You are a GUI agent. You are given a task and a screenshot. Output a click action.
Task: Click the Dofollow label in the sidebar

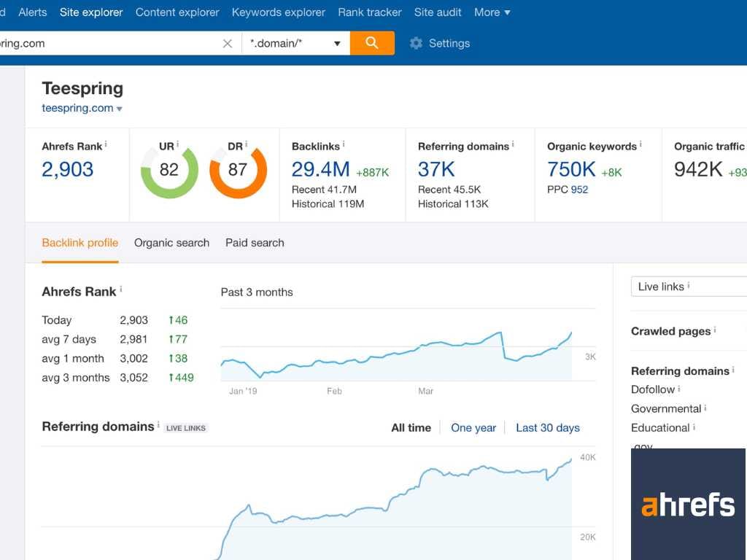(x=653, y=389)
